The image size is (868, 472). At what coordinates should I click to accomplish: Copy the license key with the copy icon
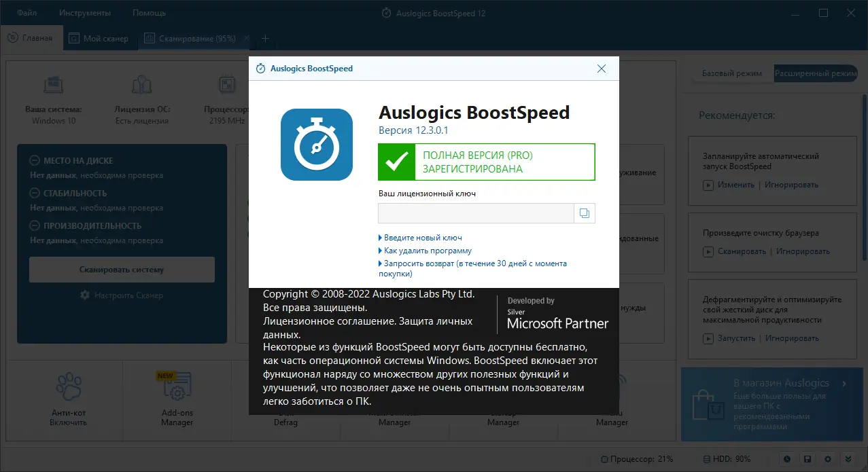click(x=585, y=213)
